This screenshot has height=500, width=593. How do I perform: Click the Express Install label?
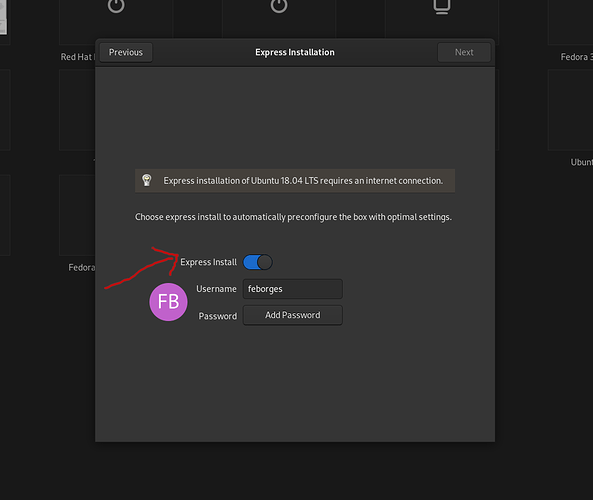(208, 262)
